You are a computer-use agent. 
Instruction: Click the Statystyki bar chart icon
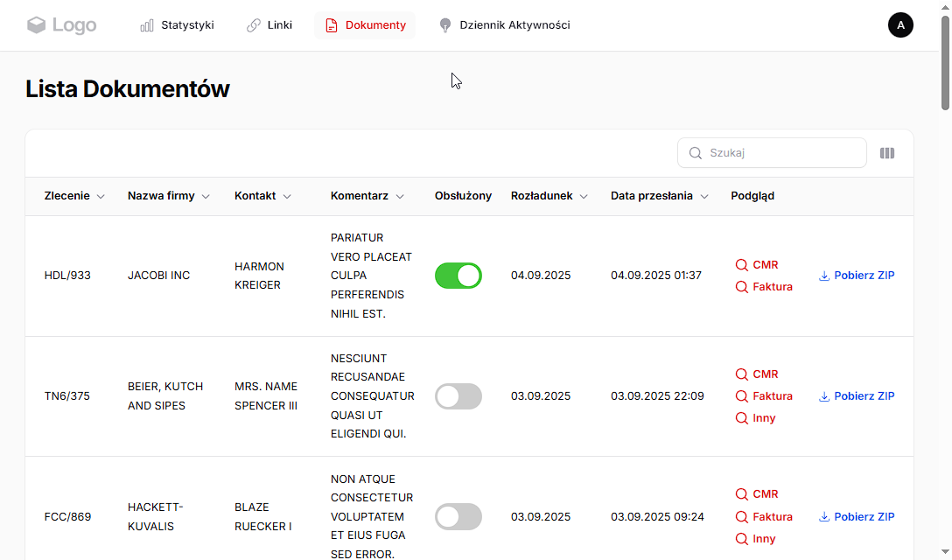(x=147, y=25)
